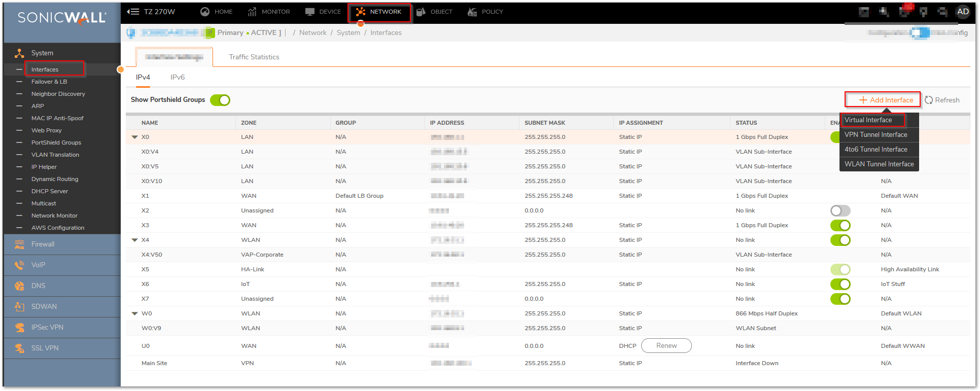Expand the Firewall sidebar section
Screen dimensions: 980x391
tap(62, 244)
